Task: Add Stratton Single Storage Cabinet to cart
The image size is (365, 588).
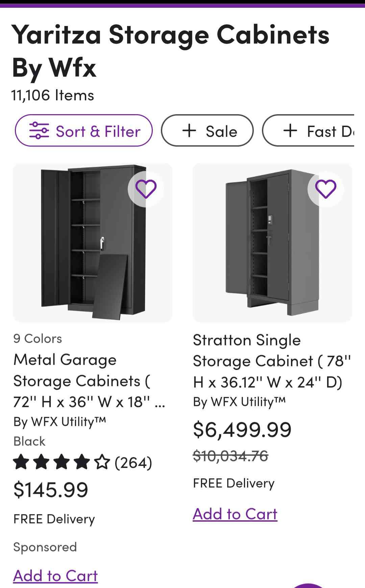Action: pos(235,514)
